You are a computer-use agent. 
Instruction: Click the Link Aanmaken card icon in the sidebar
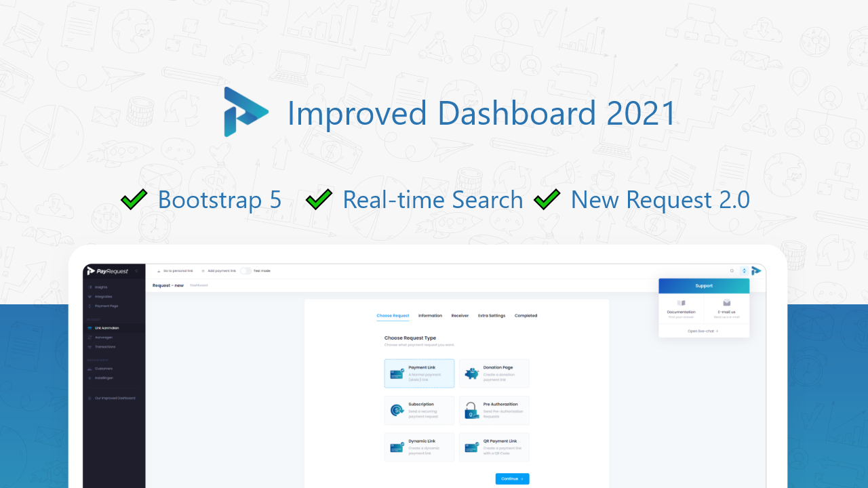[90, 328]
